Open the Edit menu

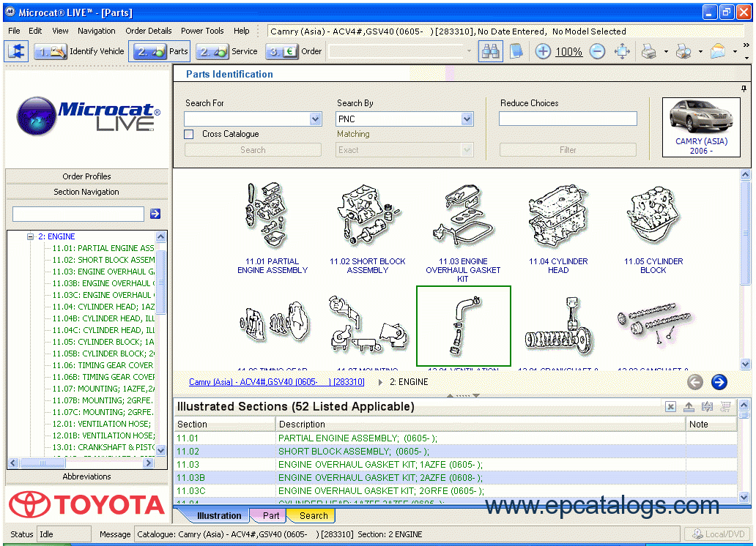pos(35,31)
